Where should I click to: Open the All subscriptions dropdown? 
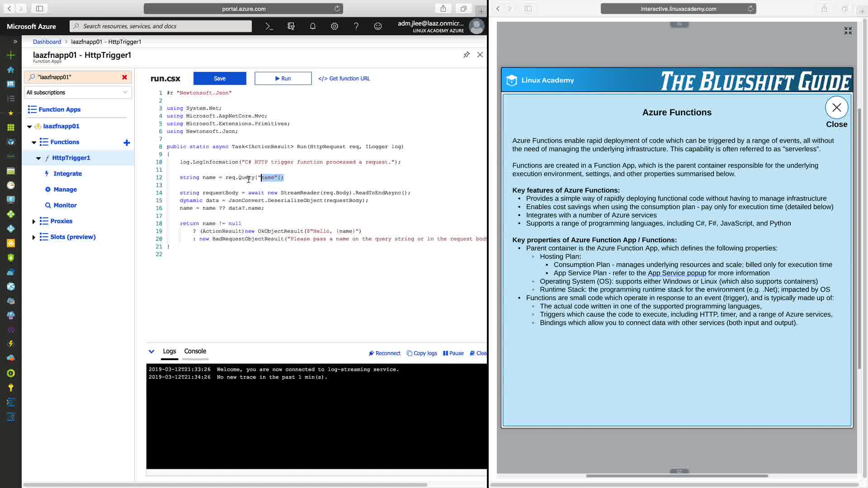77,93
